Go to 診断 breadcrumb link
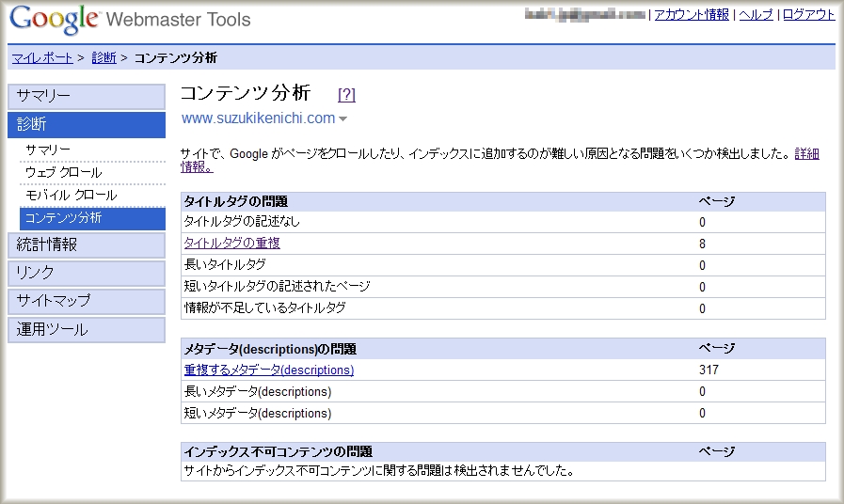844x504 pixels. [x=104, y=57]
